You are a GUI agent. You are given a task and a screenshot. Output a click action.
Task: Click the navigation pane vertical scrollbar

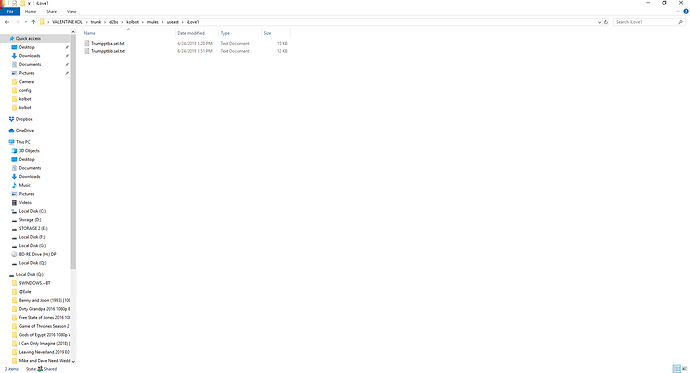click(x=73, y=150)
